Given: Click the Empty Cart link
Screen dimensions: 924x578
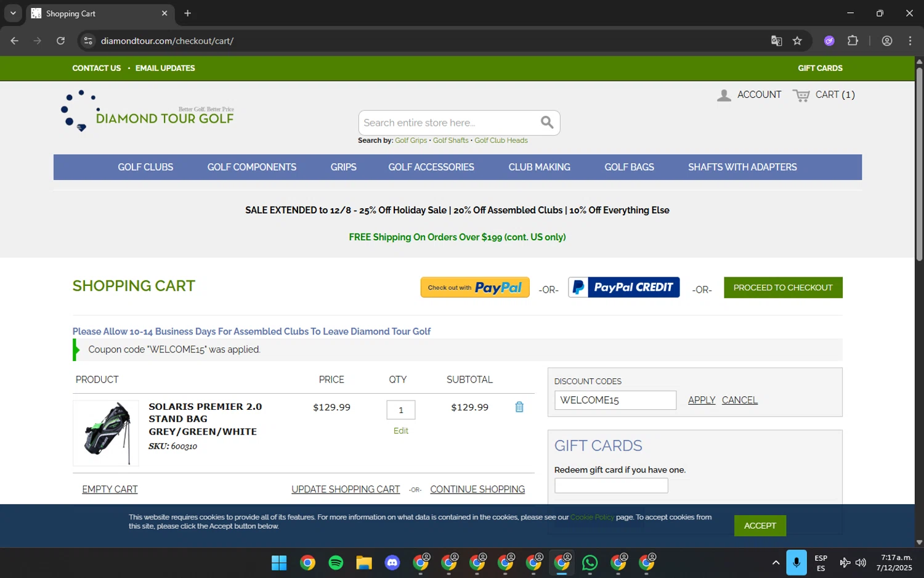Looking at the screenshot, I should [x=110, y=489].
